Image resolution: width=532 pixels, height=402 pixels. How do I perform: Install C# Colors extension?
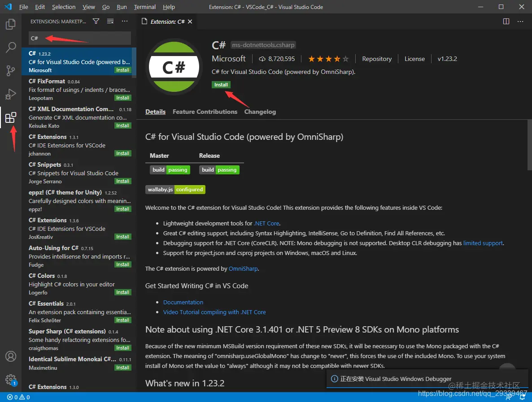pos(122,293)
